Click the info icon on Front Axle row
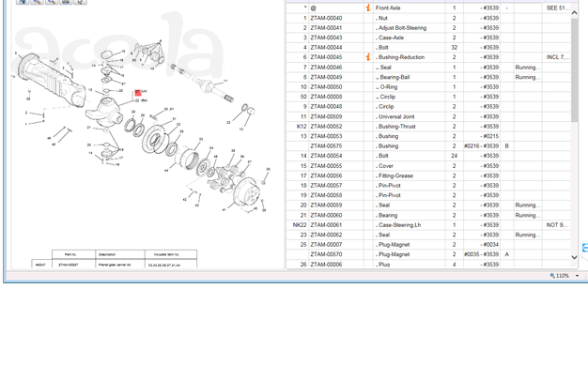This screenshot has width=588, height=365. pyautogui.click(x=368, y=8)
